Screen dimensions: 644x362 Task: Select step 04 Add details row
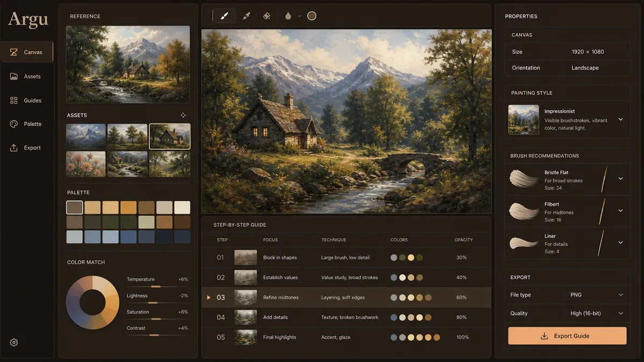pos(346,317)
